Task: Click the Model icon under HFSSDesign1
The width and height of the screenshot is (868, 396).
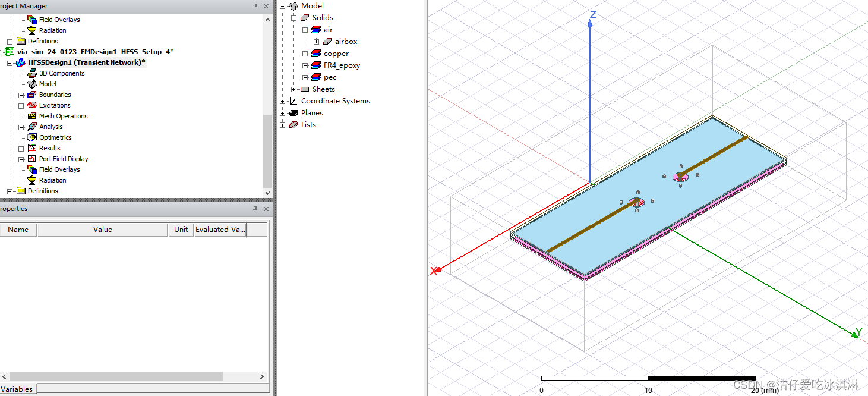Action: tap(32, 84)
